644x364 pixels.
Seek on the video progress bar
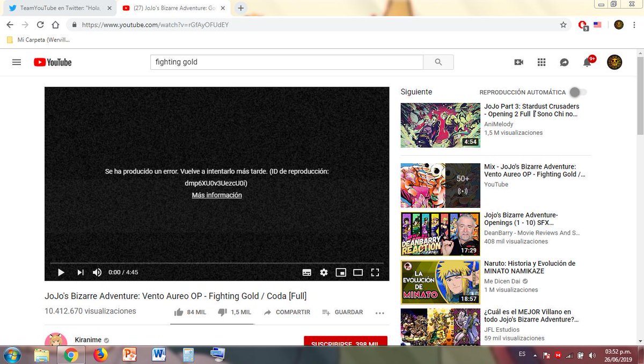click(217, 263)
